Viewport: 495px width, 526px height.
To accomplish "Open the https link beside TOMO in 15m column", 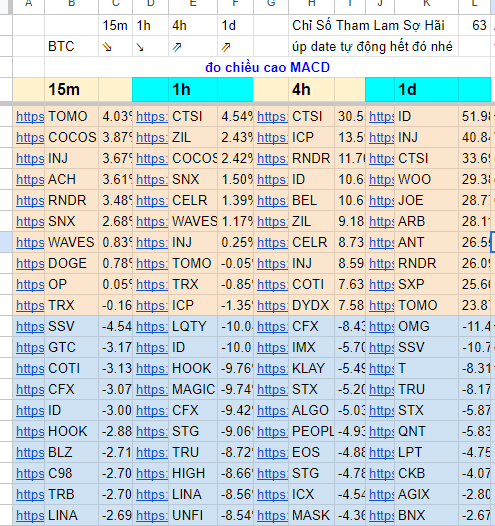I will (x=30, y=116).
